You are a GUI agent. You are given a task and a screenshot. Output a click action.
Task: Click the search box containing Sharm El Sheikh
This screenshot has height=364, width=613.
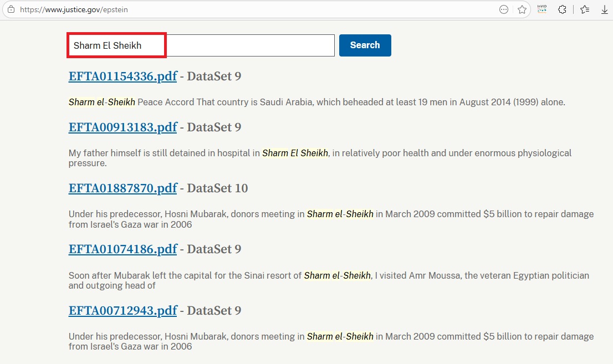tap(201, 45)
